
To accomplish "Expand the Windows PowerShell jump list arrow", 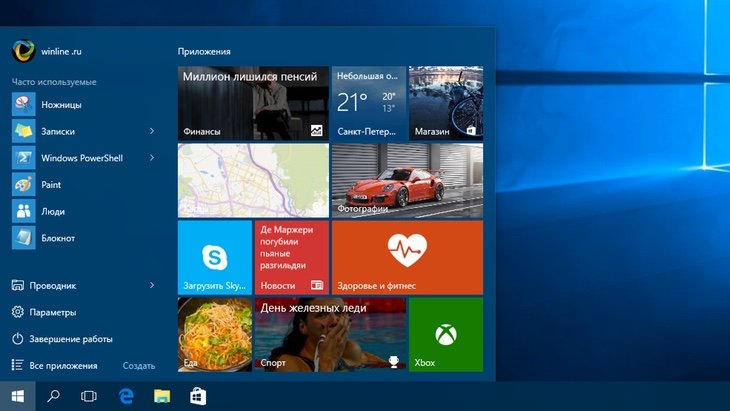I will click(152, 158).
